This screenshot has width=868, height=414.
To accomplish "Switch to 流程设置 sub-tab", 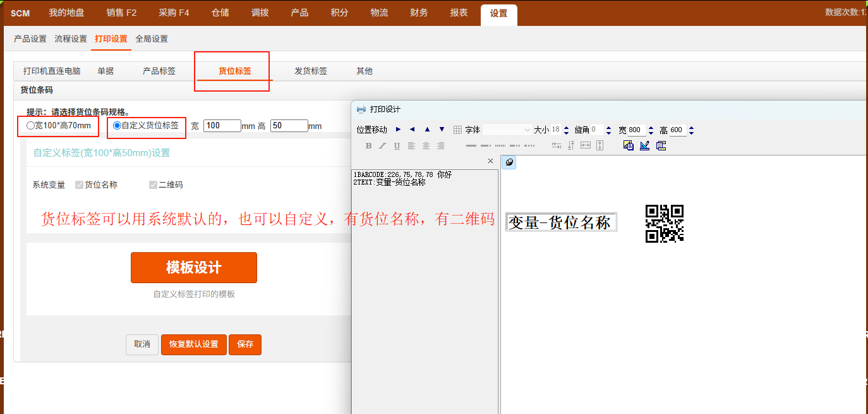I will pos(71,39).
